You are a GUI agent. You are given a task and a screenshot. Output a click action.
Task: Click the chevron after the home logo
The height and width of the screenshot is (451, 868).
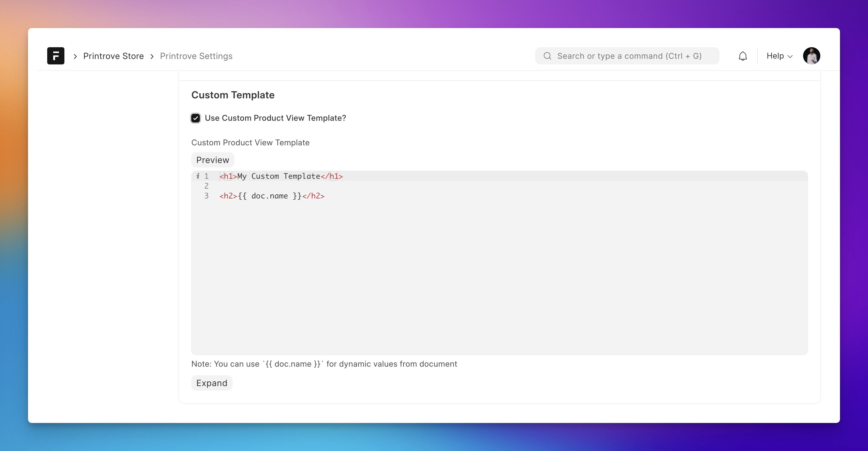(x=75, y=56)
